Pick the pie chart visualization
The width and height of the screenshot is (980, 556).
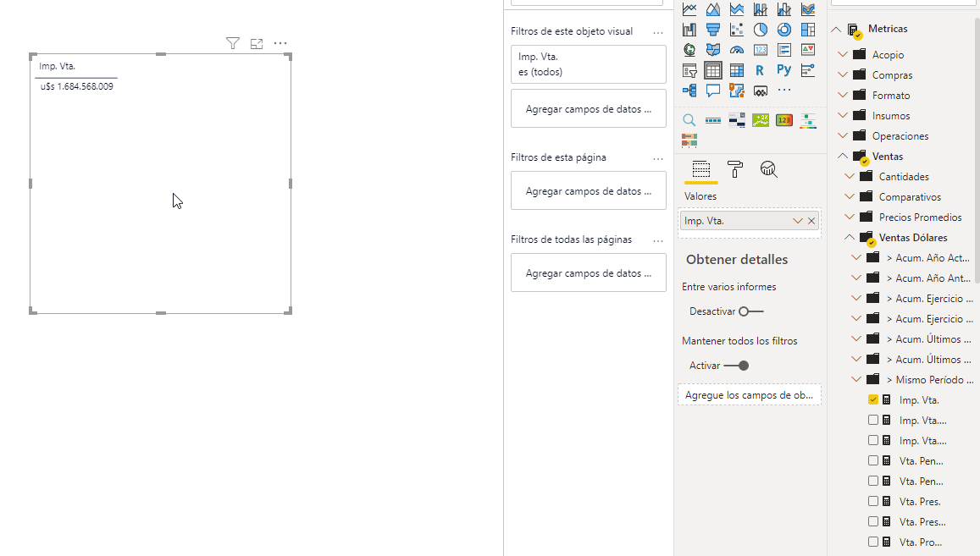click(x=761, y=30)
